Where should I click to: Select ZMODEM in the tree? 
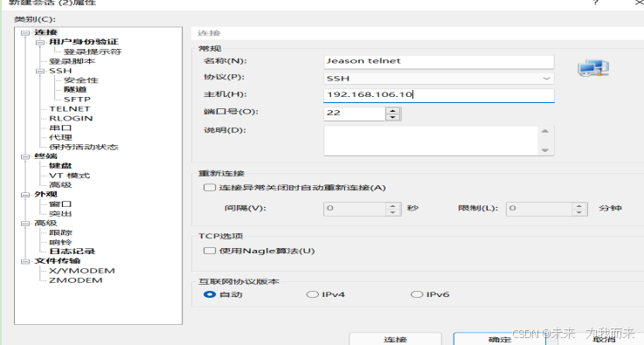(x=75, y=280)
